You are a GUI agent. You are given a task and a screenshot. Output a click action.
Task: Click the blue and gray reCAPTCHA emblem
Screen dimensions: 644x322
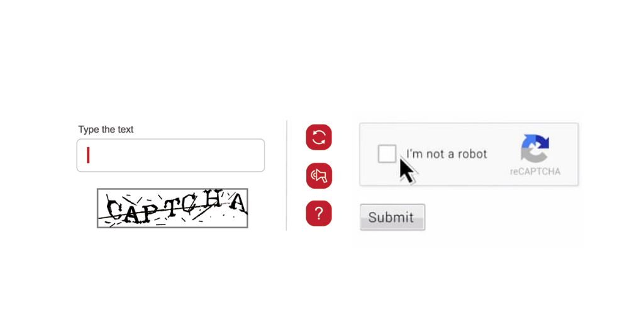point(535,148)
